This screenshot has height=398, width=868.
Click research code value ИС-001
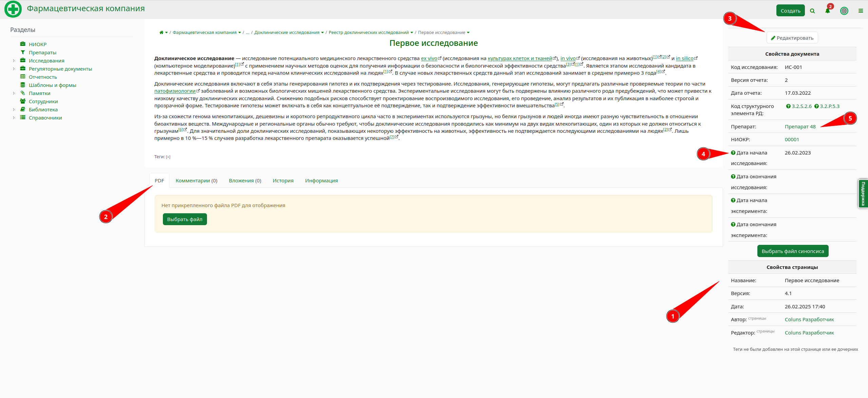(793, 67)
